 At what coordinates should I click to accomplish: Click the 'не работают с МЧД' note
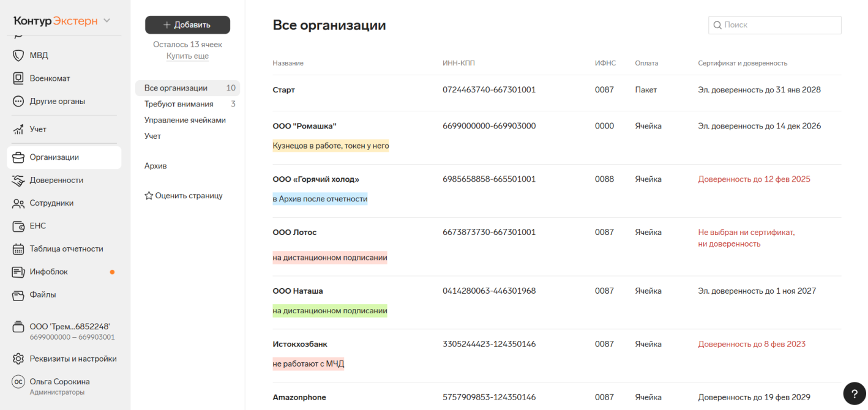(309, 364)
